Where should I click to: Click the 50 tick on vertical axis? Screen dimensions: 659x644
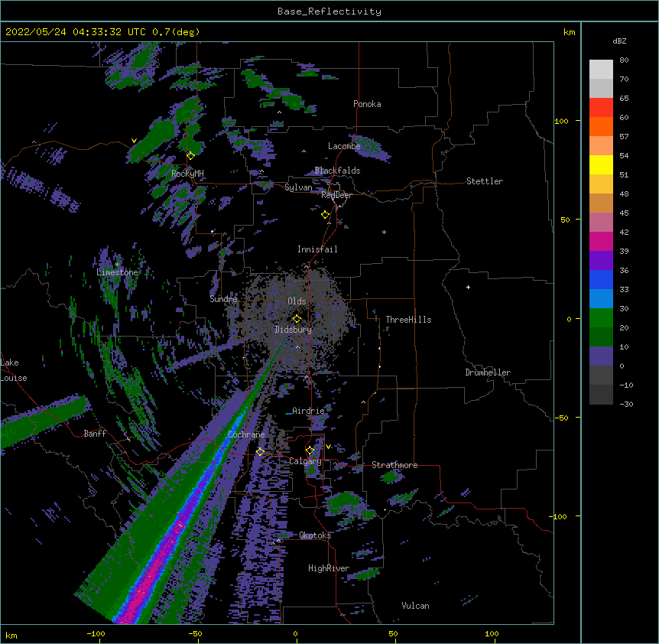click(565, 220)
